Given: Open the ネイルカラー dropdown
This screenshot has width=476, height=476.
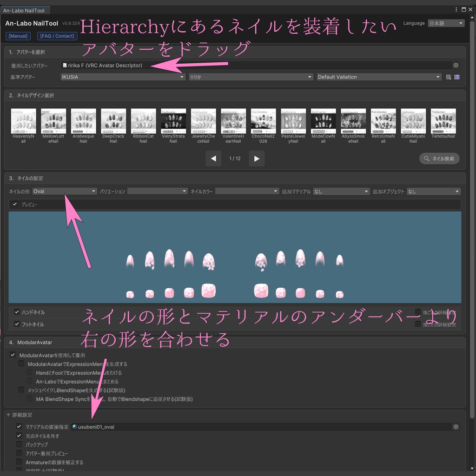Looking at the screenshot, I should tap(247, 191).
